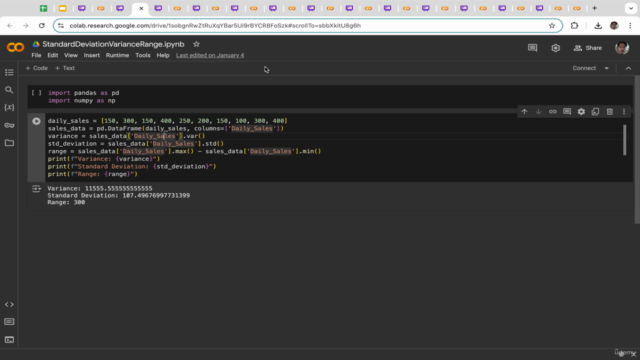
Task: Open the Insert menu
Action: coord(91,55)
